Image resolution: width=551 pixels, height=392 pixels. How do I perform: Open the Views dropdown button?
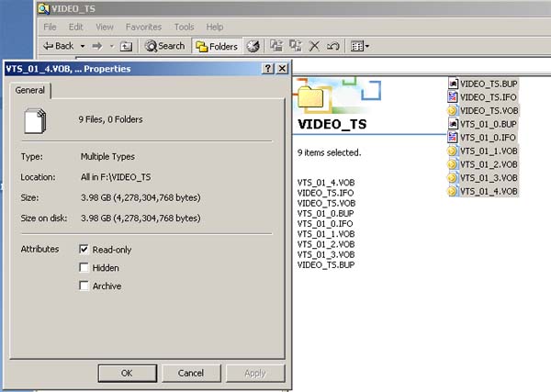pos(360,46)
